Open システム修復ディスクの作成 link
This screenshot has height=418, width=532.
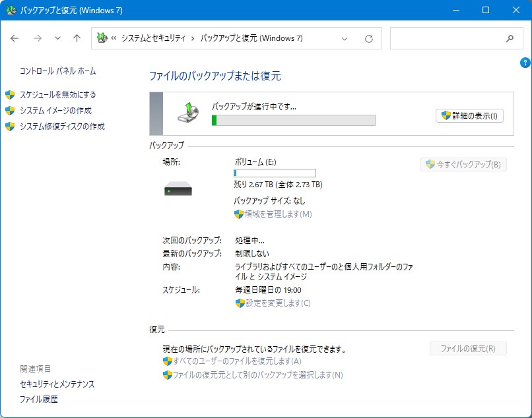coord(62,126)
